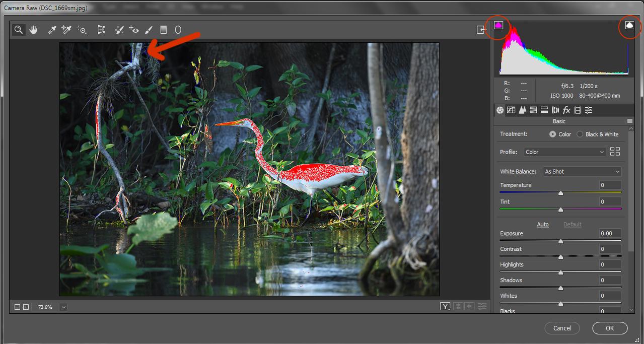Select the Targeted Adjustment tool

point(82,30)
